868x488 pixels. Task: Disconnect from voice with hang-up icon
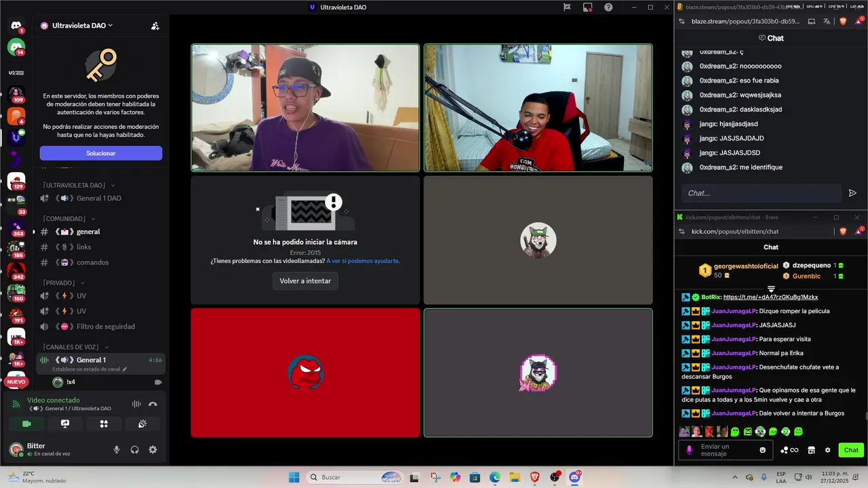tap(153, 404)
